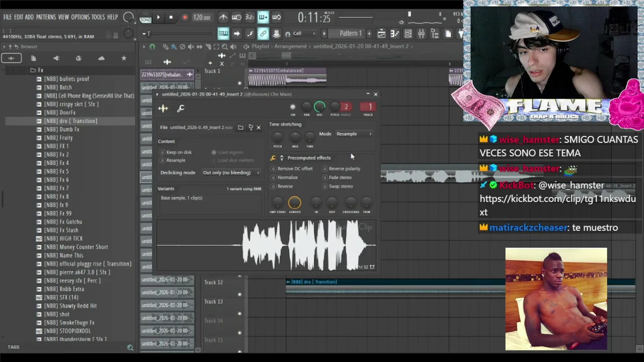This screenshot has height=362, width=644.
Task: Open the Piano roll view icon
Action: (394, 34)
